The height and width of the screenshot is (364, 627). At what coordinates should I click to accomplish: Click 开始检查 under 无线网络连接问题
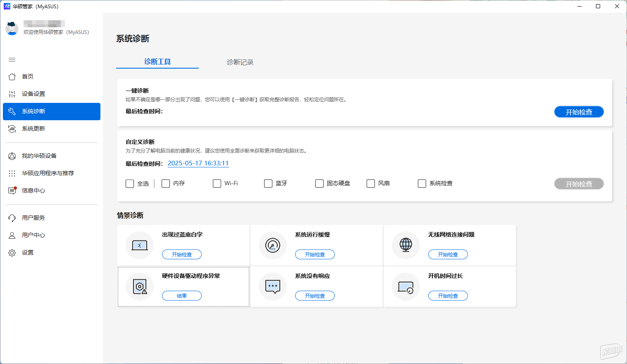tap(448, 255)
